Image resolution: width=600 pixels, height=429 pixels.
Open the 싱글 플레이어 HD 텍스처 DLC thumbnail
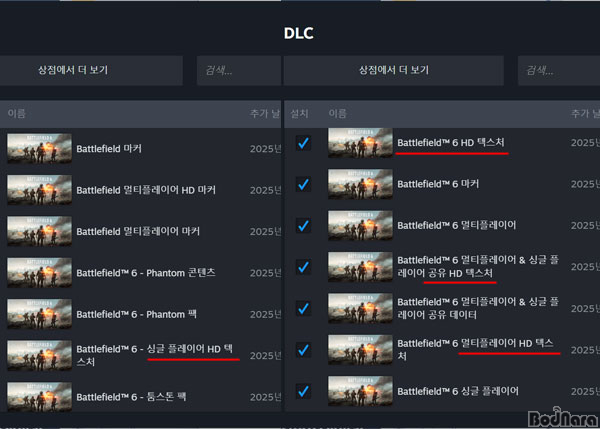tap(39, 356)
